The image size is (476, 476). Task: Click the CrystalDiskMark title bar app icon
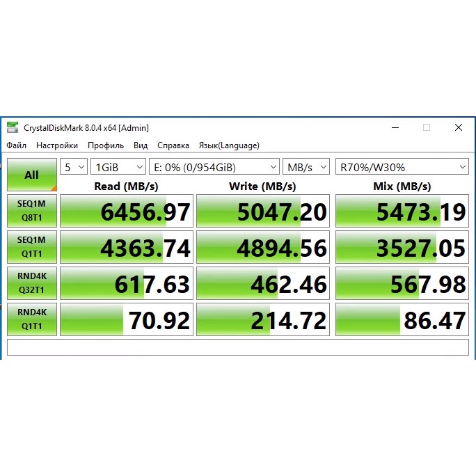click(x=13, y=127)
